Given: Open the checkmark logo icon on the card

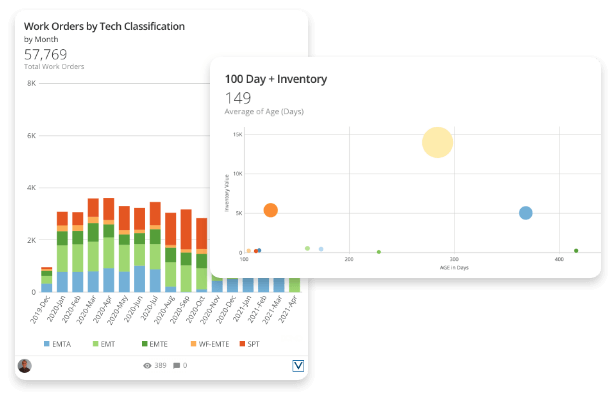Looking at the screenshot, I should (x=297, y=366).
